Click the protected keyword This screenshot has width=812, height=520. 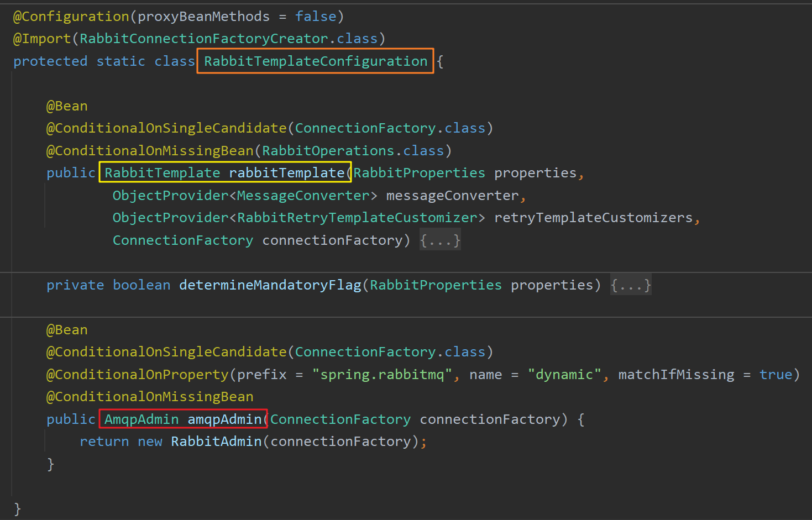coord(50,61)
